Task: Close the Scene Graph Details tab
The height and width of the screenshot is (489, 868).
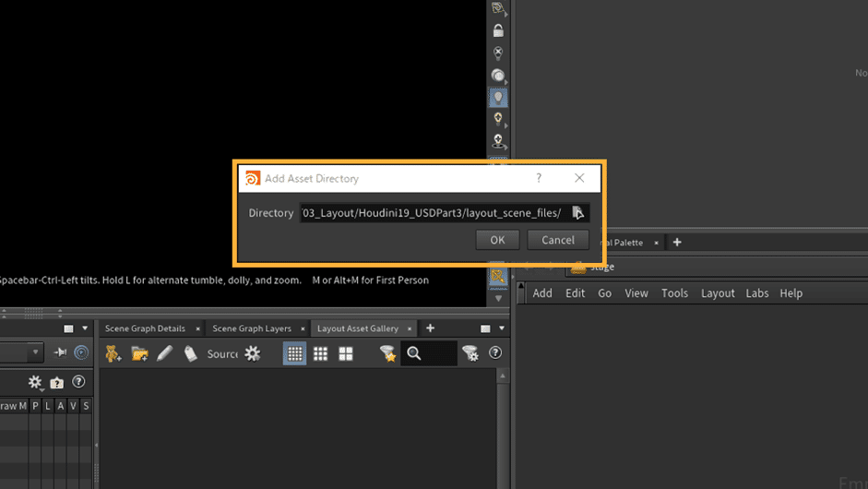Action: [197, 329]
